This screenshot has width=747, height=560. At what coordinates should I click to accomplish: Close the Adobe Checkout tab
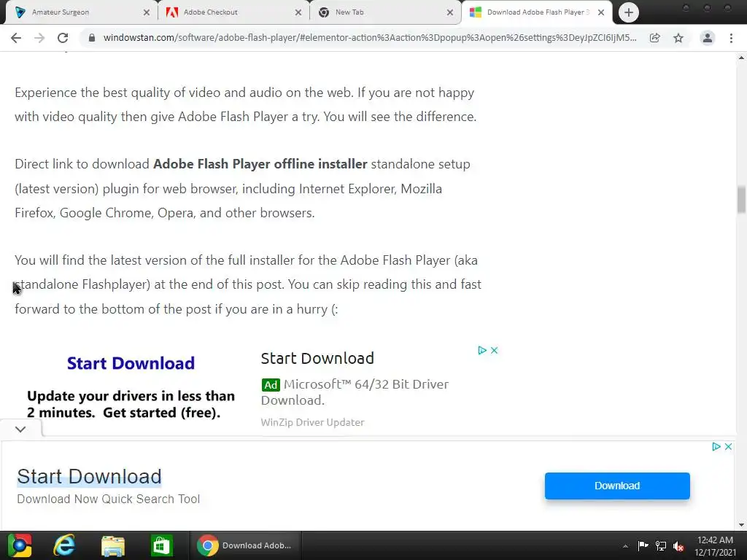[x=298, y=12]
